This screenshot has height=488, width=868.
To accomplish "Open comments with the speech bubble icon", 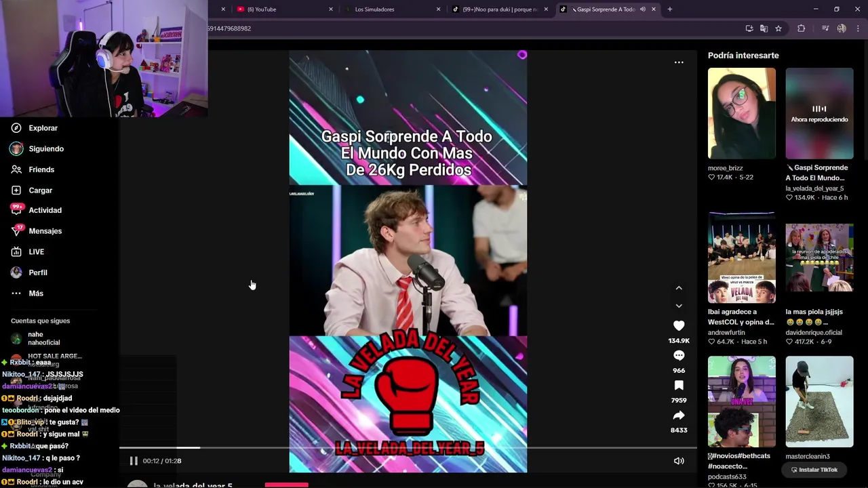I will pos(679,356).
